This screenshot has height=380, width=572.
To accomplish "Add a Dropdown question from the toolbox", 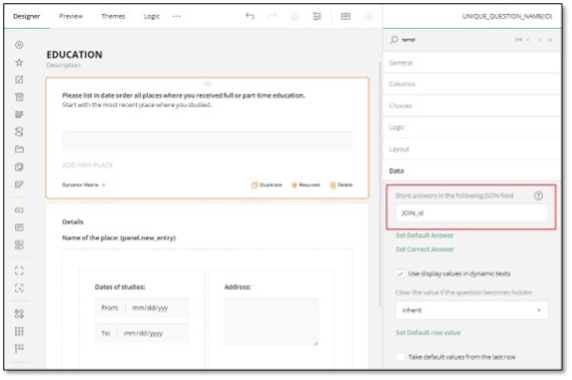I will click(x=19, y=97).
